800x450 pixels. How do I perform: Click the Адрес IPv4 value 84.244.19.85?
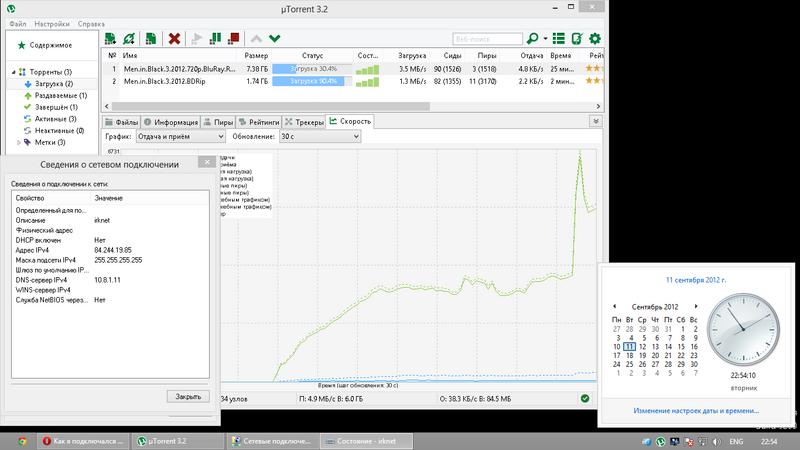point(113,250)
